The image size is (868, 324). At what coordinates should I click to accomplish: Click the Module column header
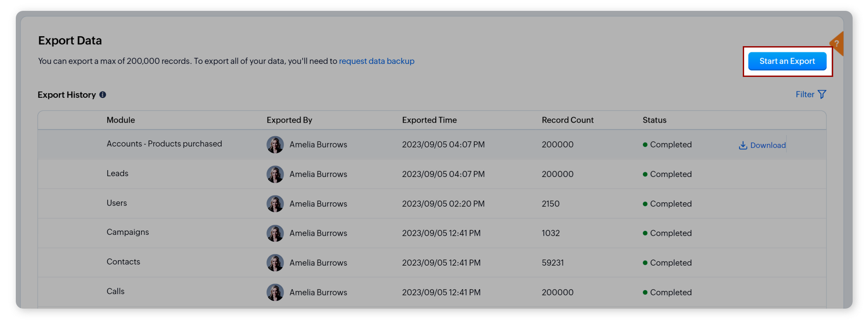(x=121, y=120)
